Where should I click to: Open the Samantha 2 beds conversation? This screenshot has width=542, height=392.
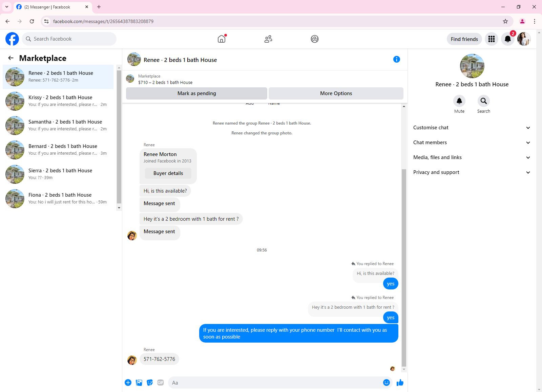coord(58,126)
